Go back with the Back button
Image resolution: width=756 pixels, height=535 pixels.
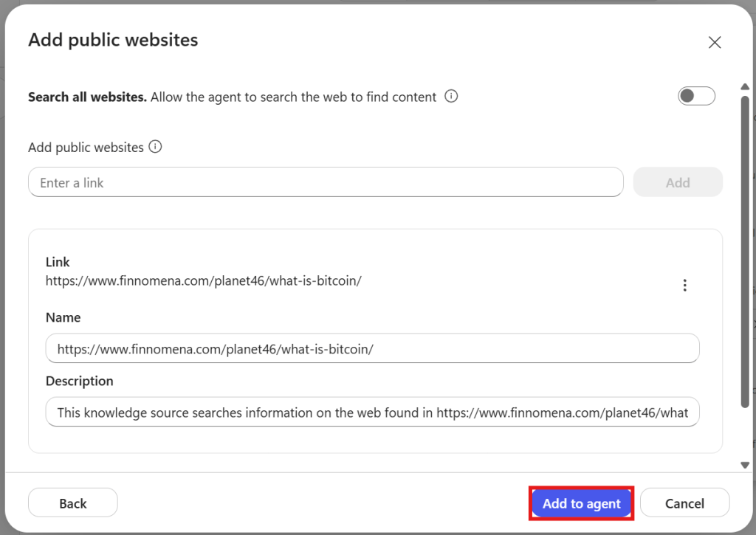[73, 503]
